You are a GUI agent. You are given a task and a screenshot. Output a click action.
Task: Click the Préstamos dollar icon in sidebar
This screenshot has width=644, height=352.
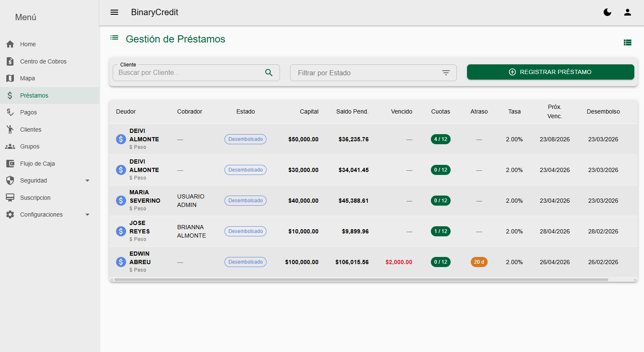coord(10,95)
